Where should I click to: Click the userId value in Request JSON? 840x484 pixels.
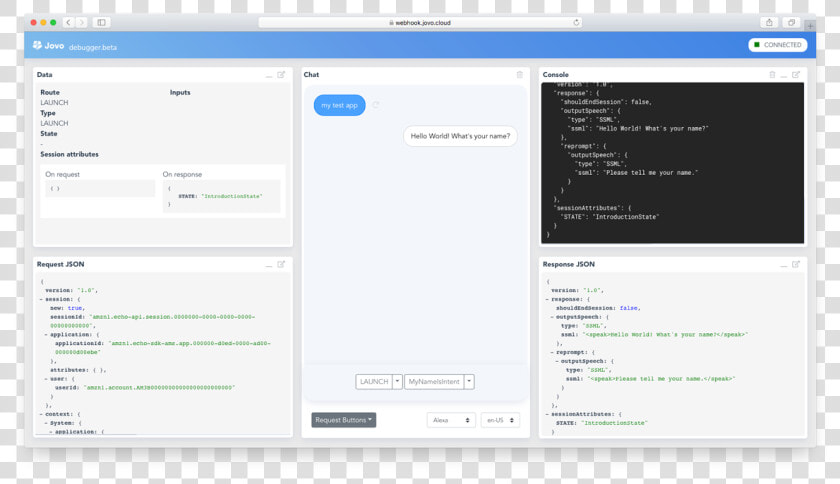159,387
